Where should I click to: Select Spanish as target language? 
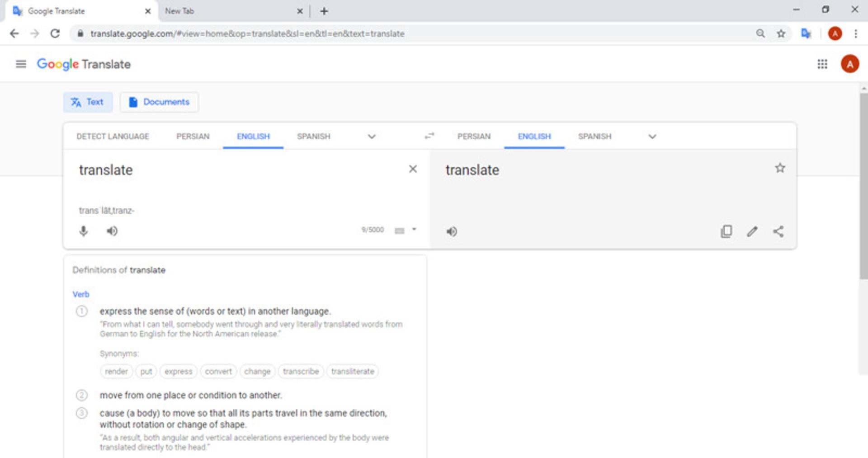click(x=594, y=137)
